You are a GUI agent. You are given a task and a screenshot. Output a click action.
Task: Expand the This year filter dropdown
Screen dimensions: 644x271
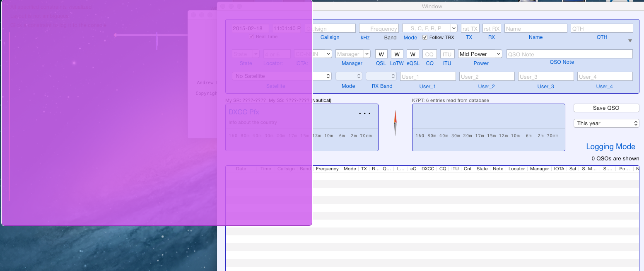click(606, 123)
